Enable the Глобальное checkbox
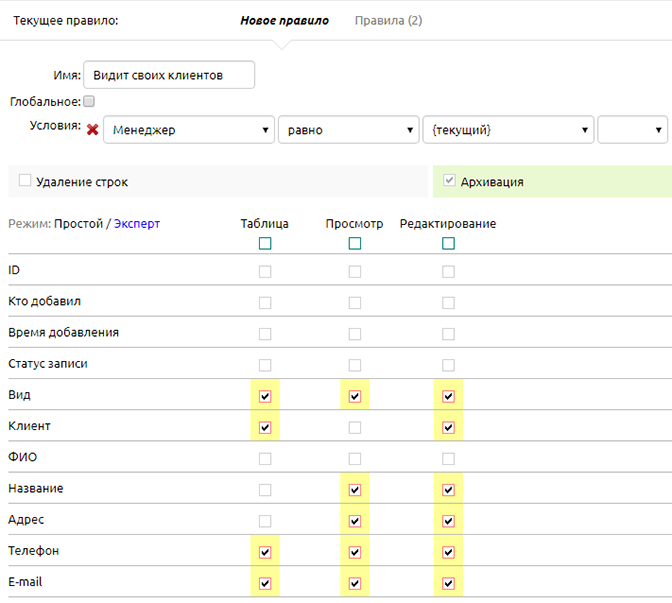 89,101
